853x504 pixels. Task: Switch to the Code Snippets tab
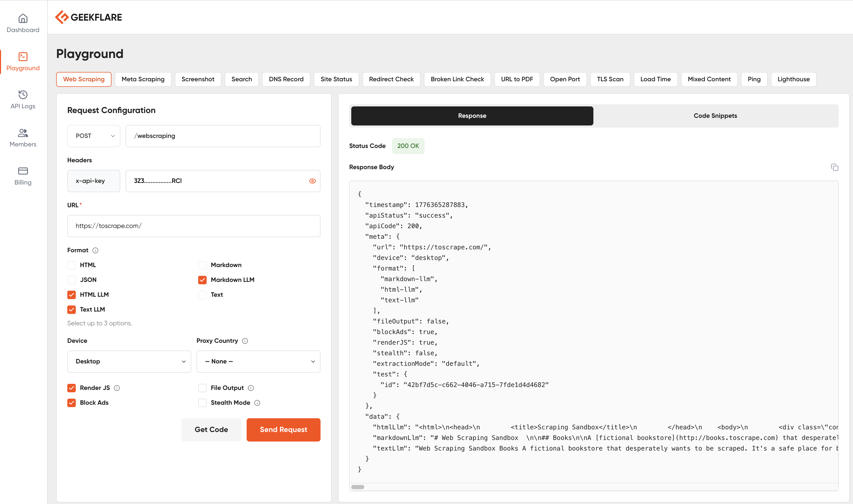(x=715, y=115)
